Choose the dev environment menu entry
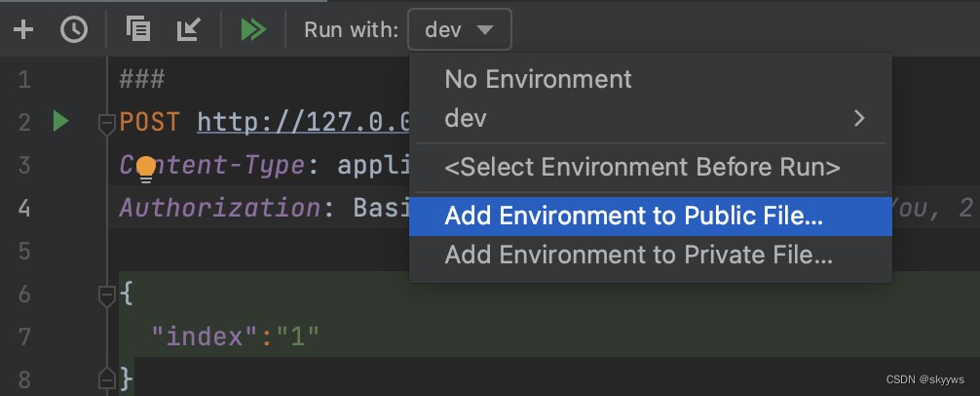This screenshot has width=980, height=396. (651, 118)
